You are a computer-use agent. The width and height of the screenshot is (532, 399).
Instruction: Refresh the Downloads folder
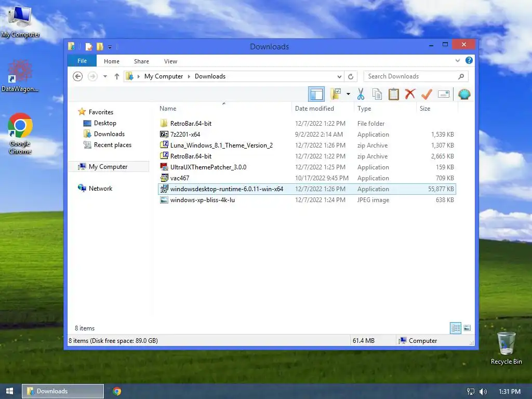point(351,76)
